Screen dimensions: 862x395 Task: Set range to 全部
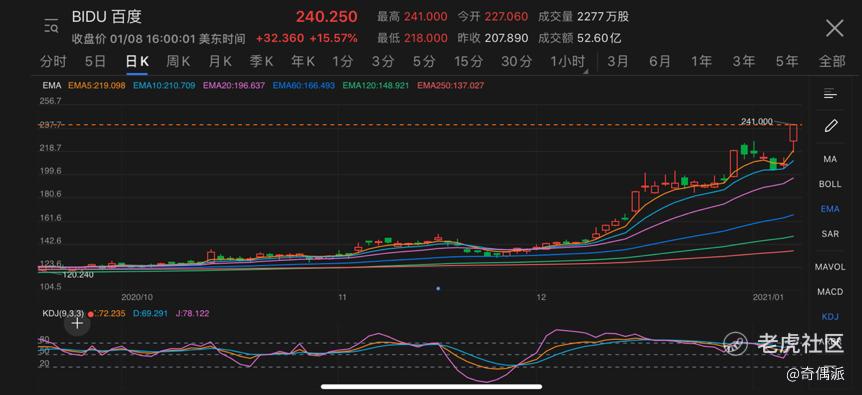pyautogui.click(x=832, y=62)
